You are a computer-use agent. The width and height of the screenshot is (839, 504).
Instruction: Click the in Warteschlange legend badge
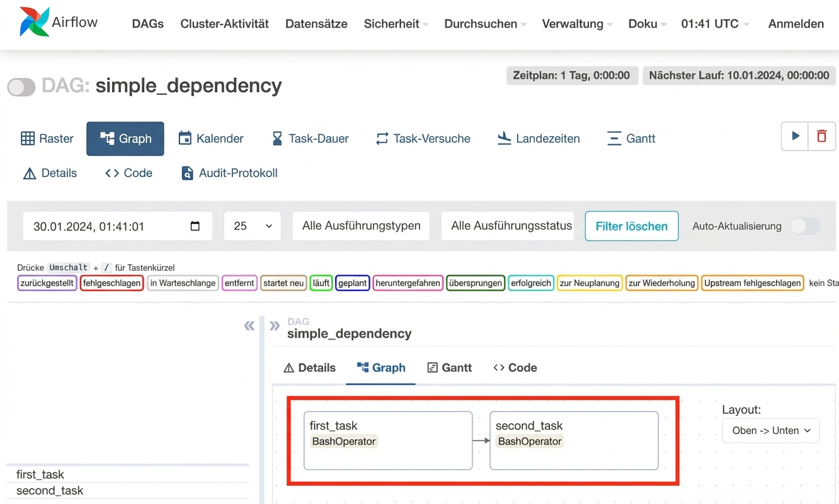tap(183, 283)
